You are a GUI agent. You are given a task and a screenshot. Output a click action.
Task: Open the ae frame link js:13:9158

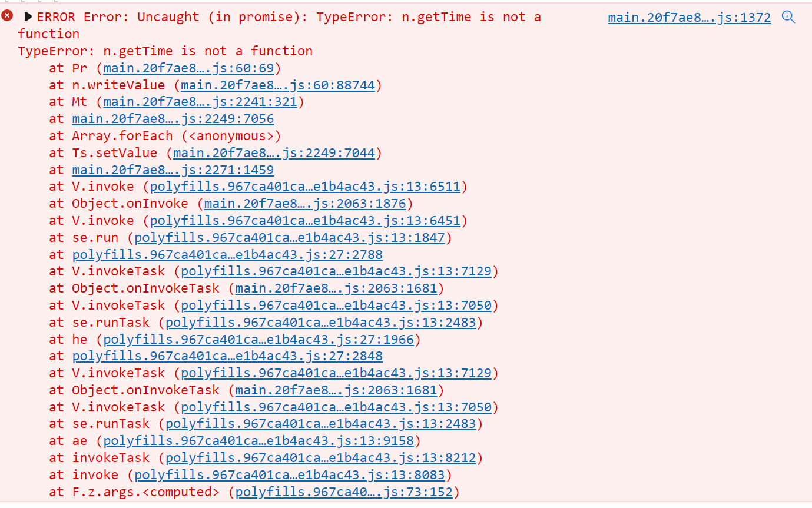click(258, 441)
